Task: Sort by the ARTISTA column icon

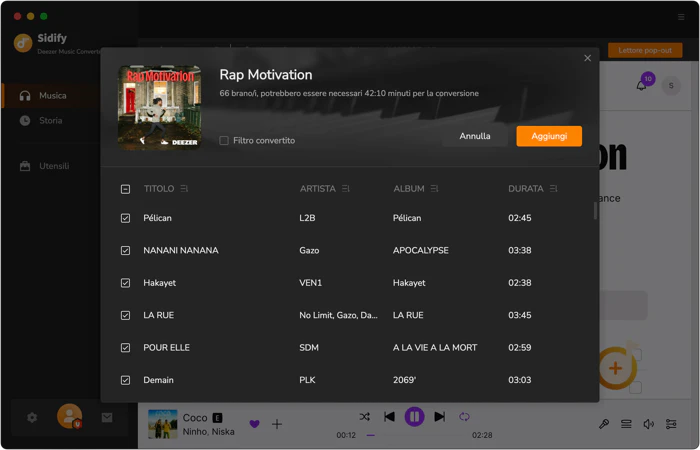Action: [346, 189]
